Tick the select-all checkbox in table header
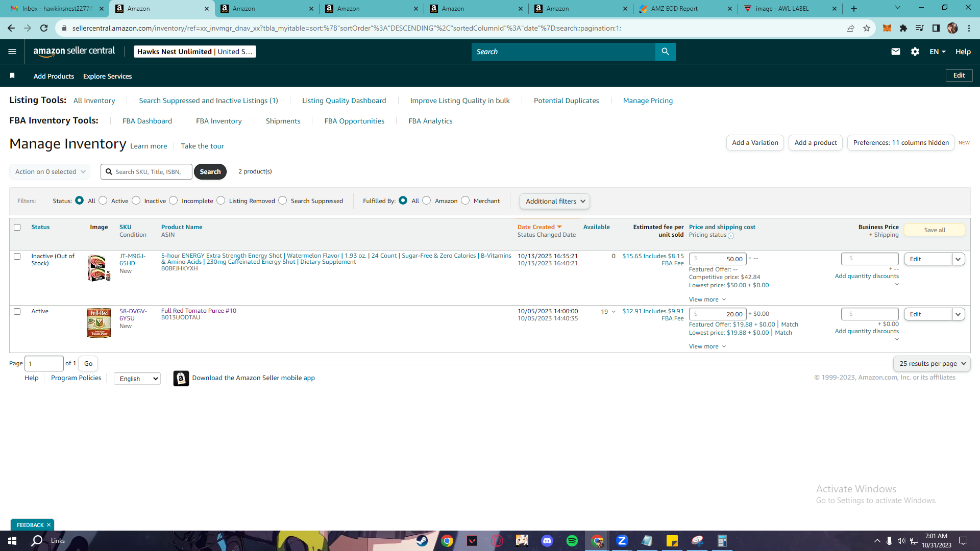Screen dimensions: 980x551 click(17, 228)
